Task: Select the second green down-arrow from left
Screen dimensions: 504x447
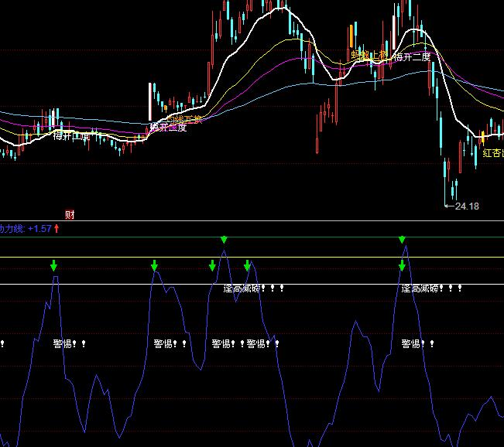Action: [154, 266]
